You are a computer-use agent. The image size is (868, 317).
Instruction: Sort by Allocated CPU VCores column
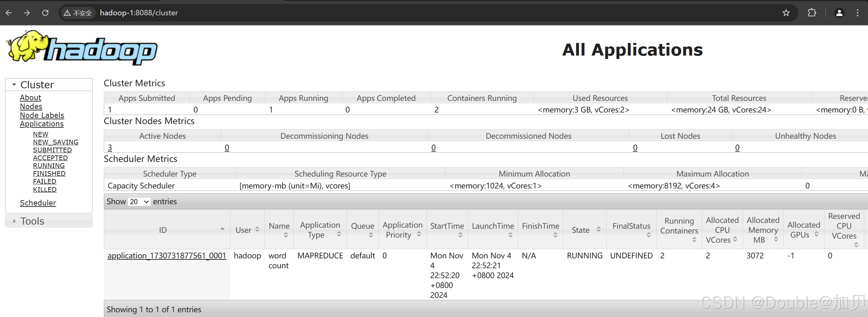click(735, 239)
